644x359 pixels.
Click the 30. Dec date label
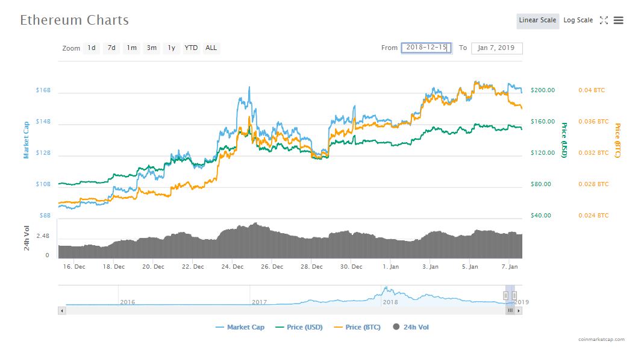coord(351,267)
